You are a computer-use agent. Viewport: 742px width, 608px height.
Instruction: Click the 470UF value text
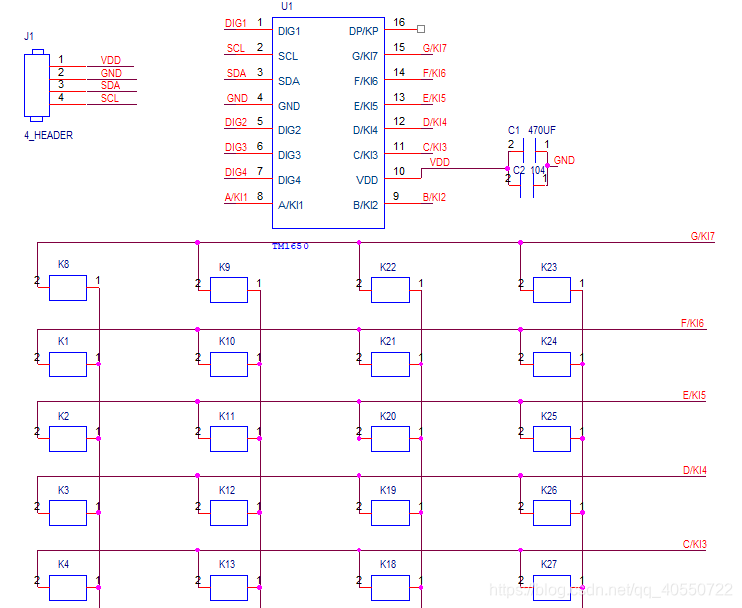[542, 130]
